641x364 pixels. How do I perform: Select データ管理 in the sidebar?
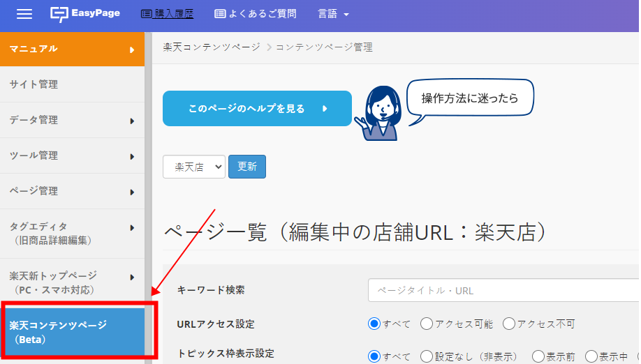pos(73,120)
